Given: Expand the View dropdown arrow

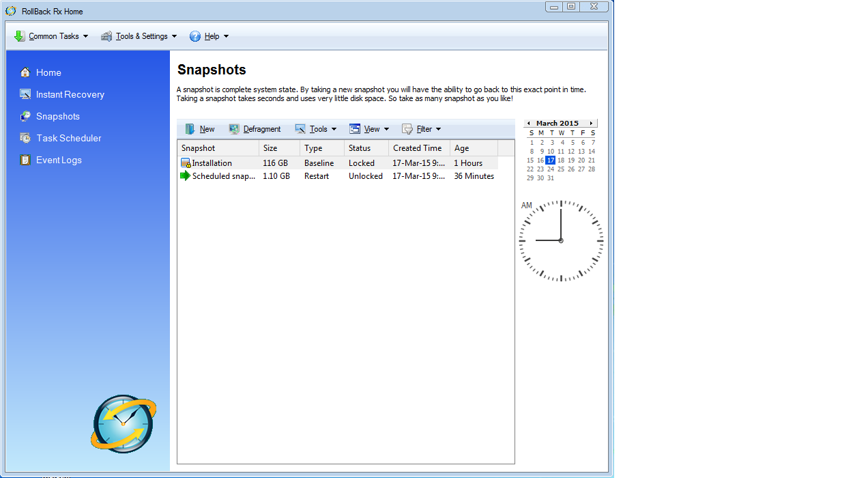Looking at the screenshot, I should click(x=386, y=129).
